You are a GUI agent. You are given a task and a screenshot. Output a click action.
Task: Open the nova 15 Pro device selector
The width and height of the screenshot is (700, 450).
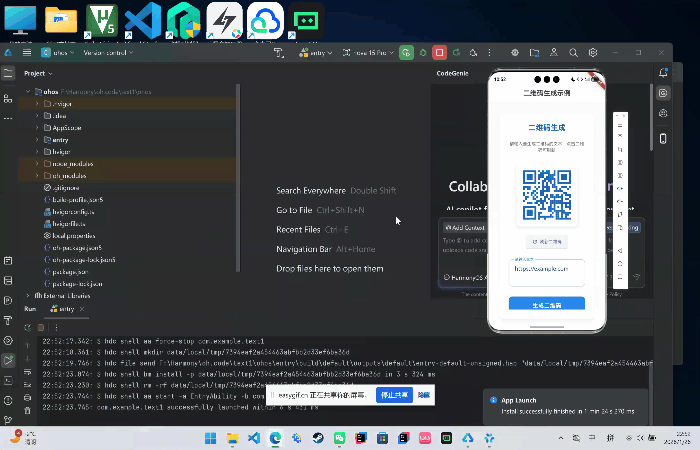click(368, 53)
